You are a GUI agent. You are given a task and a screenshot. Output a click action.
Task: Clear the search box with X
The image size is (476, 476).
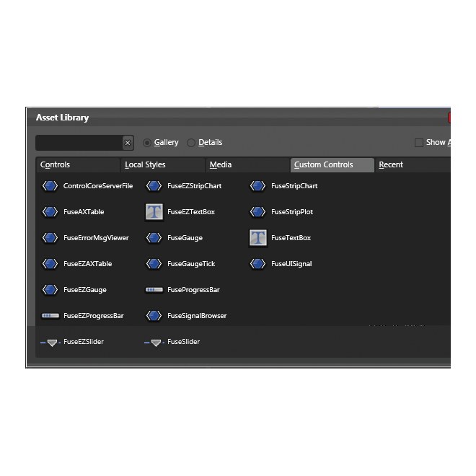coord(128,143)
